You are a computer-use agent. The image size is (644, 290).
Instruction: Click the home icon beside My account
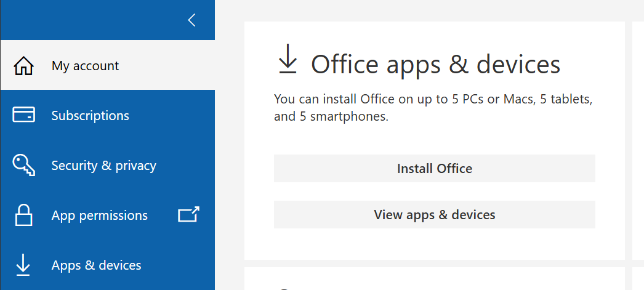(x=24, y=66)
